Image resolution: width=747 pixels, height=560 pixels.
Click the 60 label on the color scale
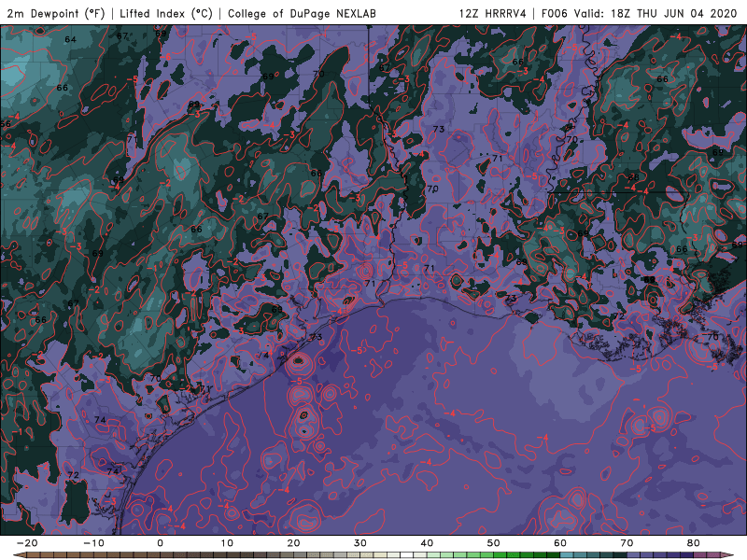pos(560,543)
